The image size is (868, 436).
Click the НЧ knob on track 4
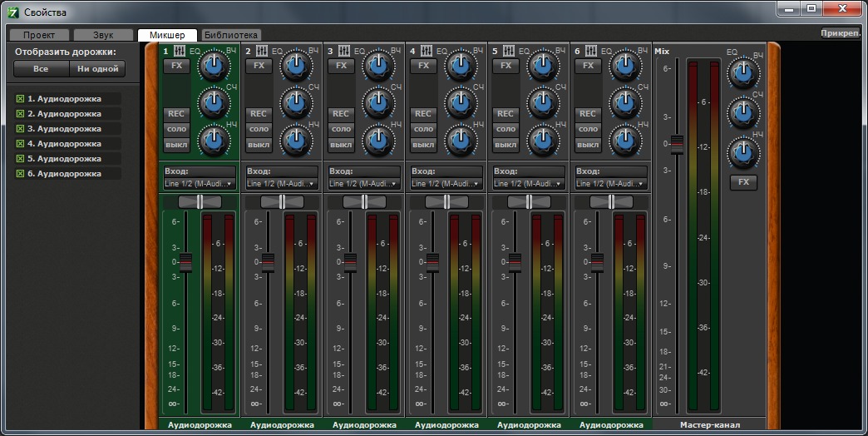click(461, 140)
